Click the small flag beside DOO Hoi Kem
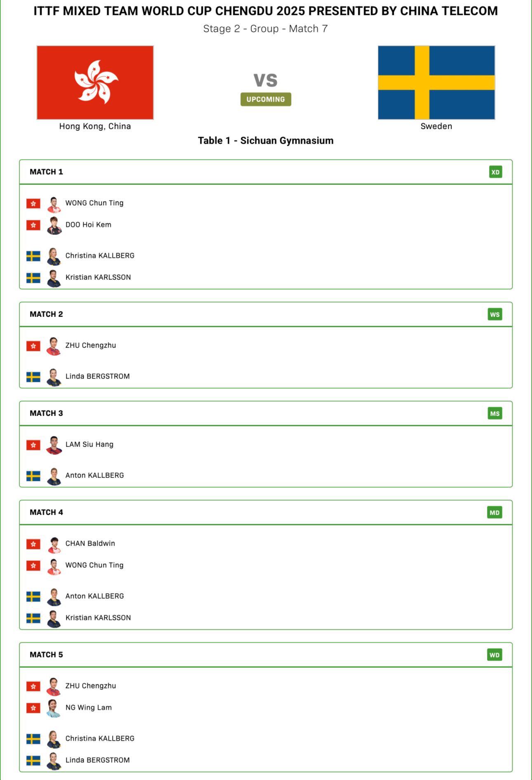Image resolution: width=532 pixels, height=780 pixels. pyautogui.click(x=33, y=225)
